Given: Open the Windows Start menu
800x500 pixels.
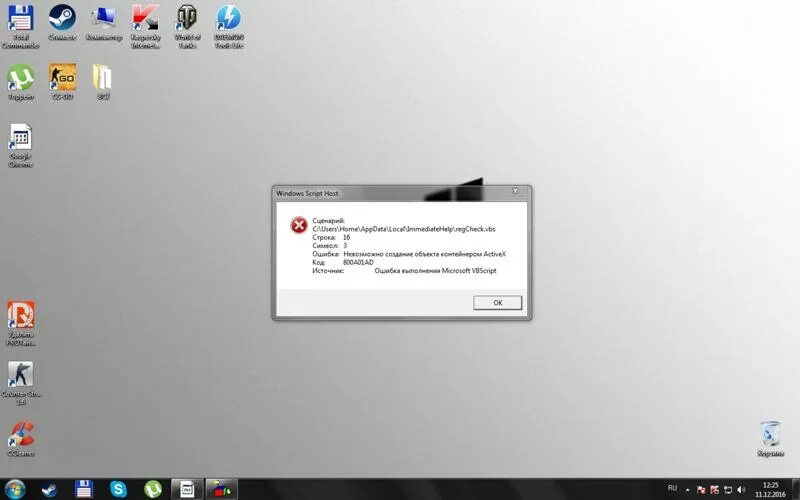Looking at the screenshot, I should pos(14,489).
